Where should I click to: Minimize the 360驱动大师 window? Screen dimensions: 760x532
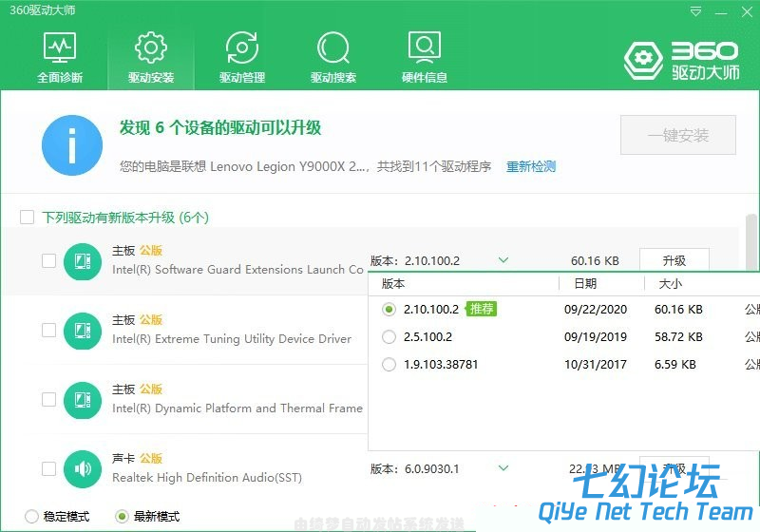[721, 13]
